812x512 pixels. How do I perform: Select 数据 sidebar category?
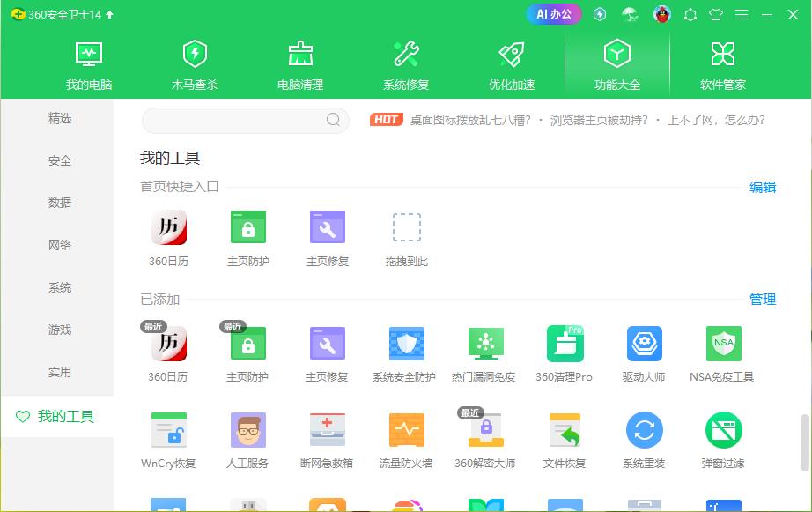[x=60, y=203]
